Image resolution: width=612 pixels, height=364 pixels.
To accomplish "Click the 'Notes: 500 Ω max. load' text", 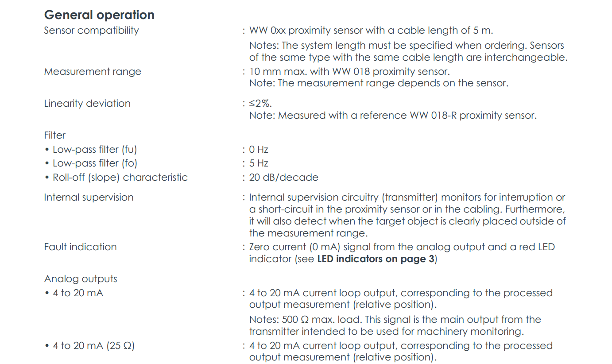I will [x=303, y=320].
